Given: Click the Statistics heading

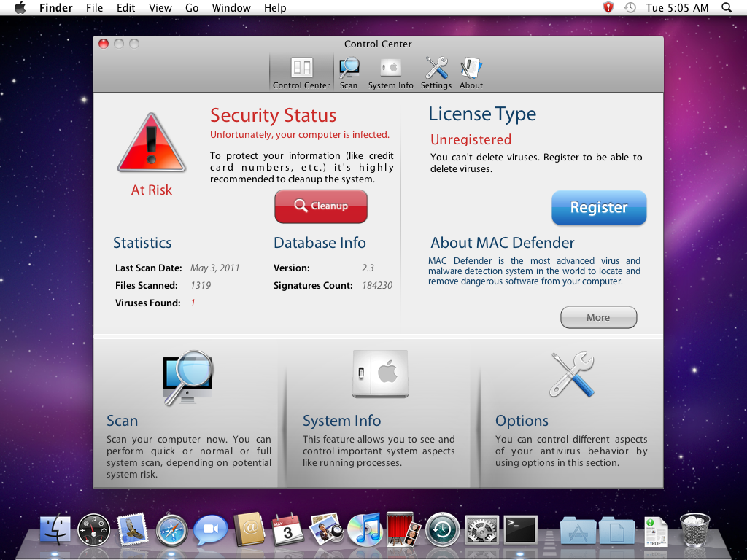Looking at the screenshot, I should [x=142, y=243].
